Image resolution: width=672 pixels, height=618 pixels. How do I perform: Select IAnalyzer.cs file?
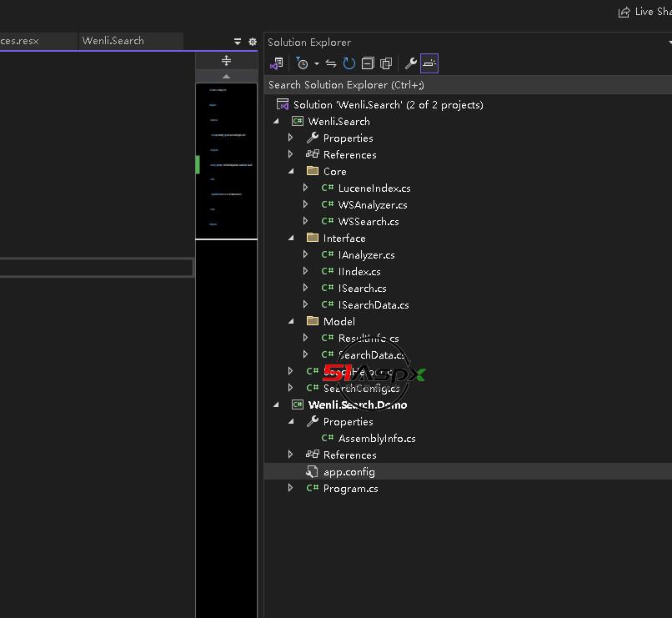366,255
